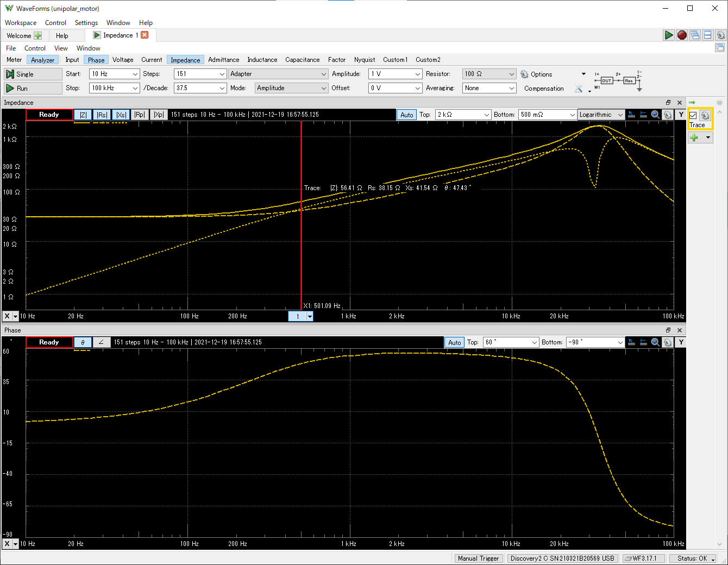Click the Steps value input field
Image resolution: width=728 pixels, height=565 pixels.
pos(196,74)
